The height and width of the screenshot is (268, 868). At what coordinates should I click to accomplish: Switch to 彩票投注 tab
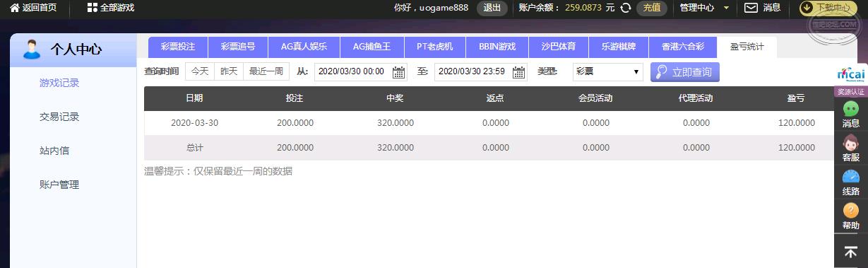tap(178, 47)
